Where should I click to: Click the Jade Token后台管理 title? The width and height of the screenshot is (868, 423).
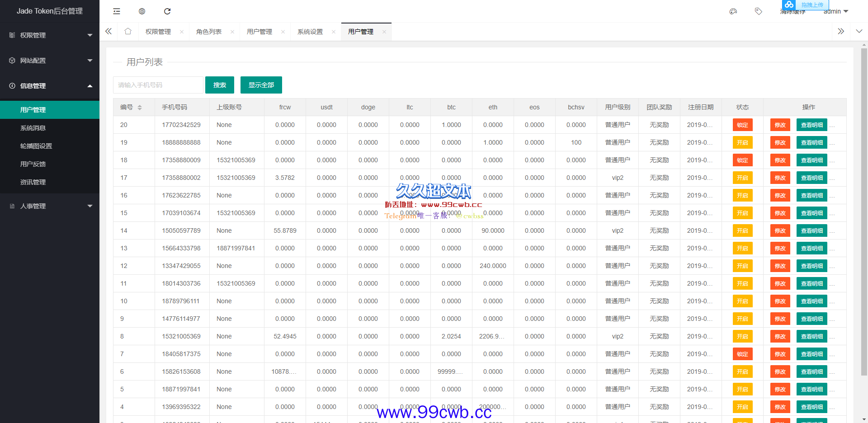50,11
